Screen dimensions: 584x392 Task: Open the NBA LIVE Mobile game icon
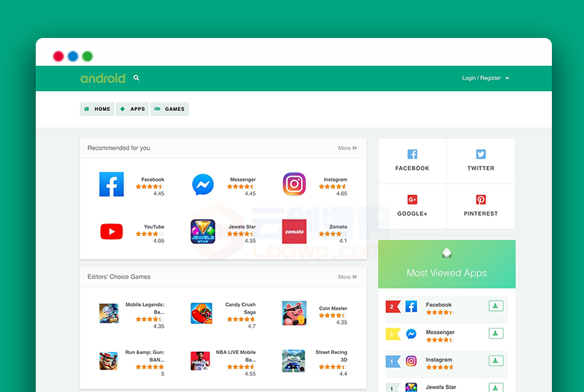(x=200, y=361)
